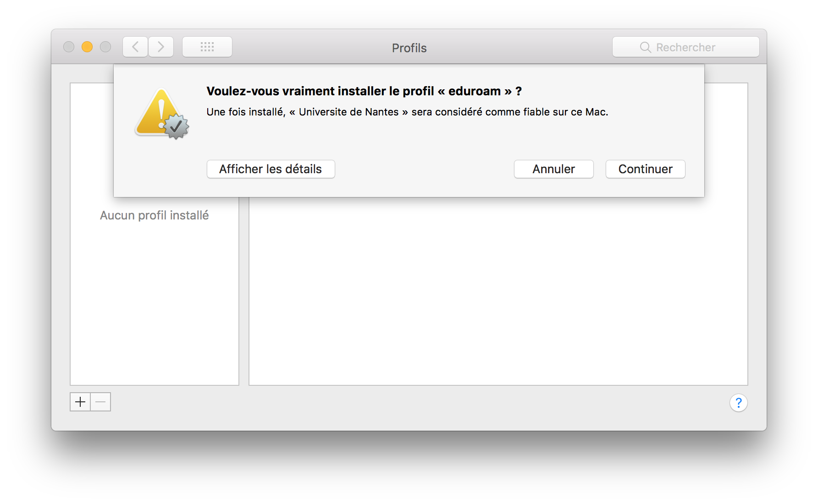Select the "Aucun profil installé" sidebar entry
The image size is (818, 504).
tap(154, 215)
